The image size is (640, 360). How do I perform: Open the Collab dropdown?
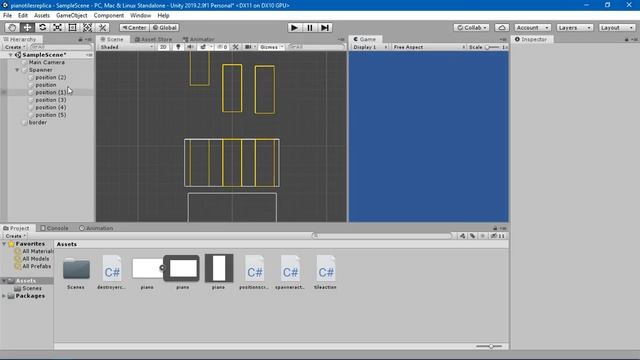(x=471, y=27)
